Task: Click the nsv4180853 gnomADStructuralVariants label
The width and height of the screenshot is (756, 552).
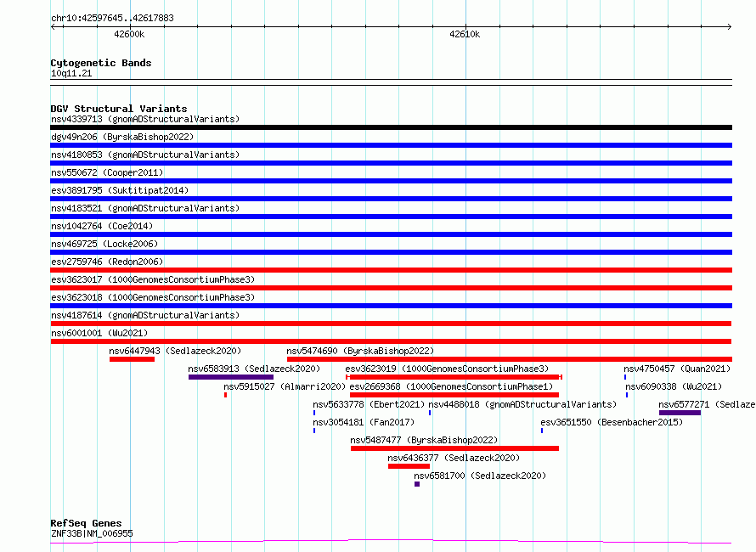Action: [x=145, y=155]
